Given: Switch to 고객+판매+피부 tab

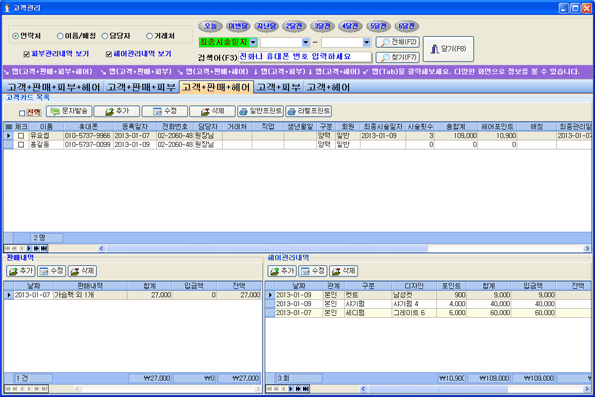Looking at the screenshot, I should click(x=141, y=87).
